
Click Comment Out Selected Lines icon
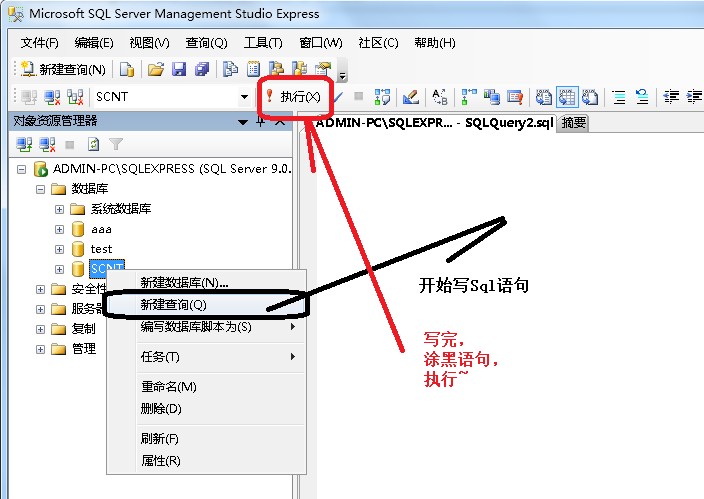[619, 97]
